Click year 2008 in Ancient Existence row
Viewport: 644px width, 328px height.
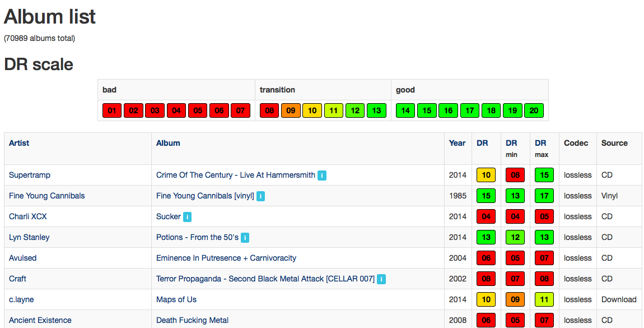point(458,320)
